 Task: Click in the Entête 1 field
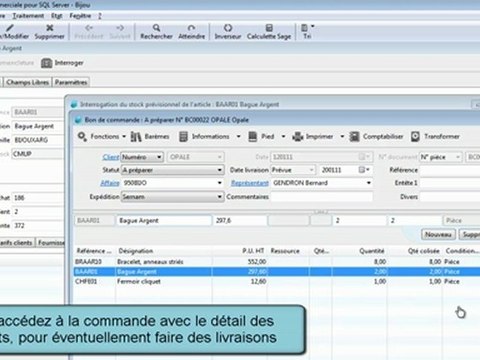(x=450, y=183)
